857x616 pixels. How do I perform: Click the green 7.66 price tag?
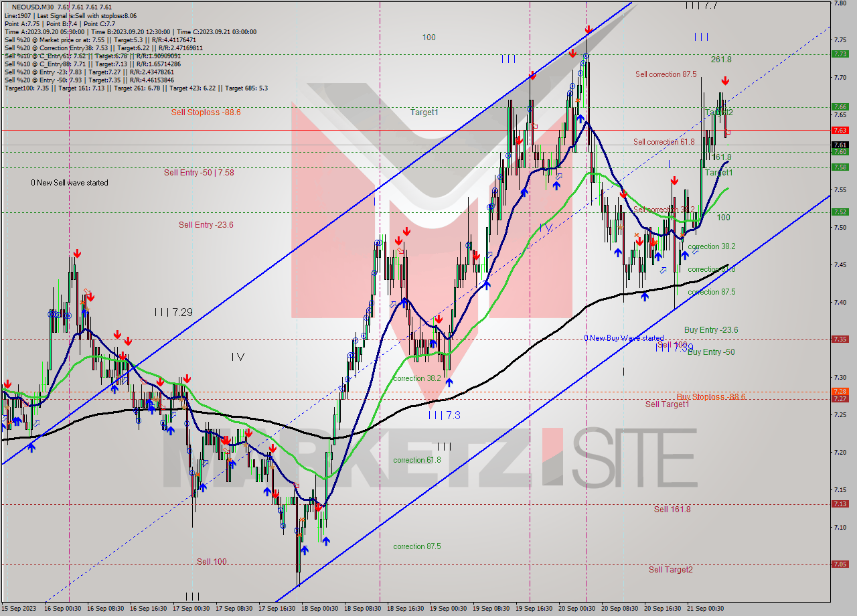tap(840, 106)
